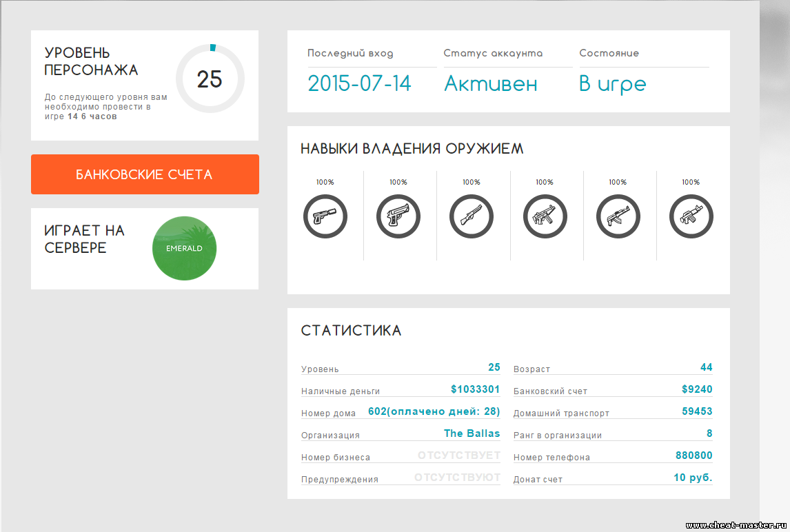Click the cash amount $1033301
The image size is (790, 532).
coord(475,389)
